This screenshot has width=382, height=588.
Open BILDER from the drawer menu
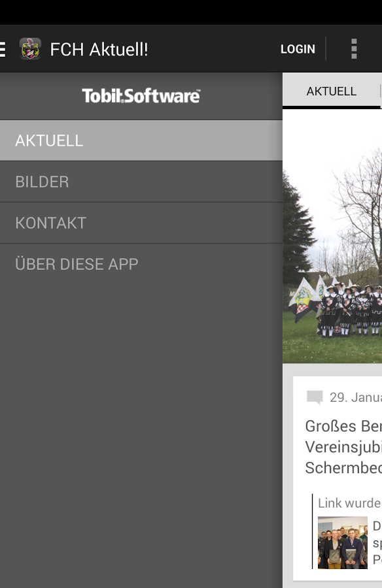click(x=141, y=182)
